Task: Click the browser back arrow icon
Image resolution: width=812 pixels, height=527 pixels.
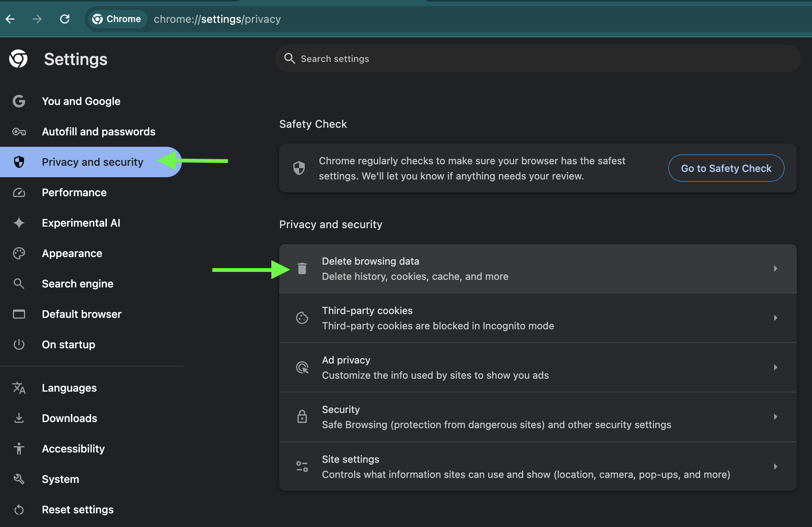Action: [10, 19]
